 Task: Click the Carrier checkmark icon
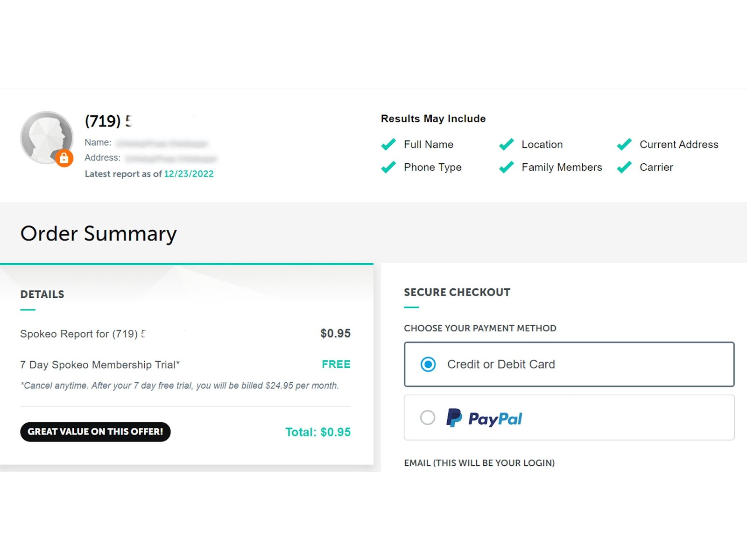coord(624,167)
